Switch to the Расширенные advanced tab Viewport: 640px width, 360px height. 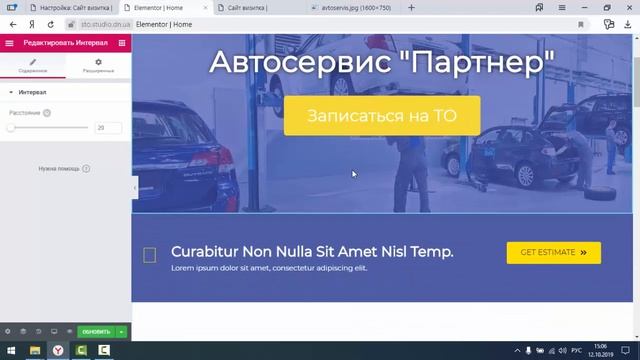coord(98,66)
